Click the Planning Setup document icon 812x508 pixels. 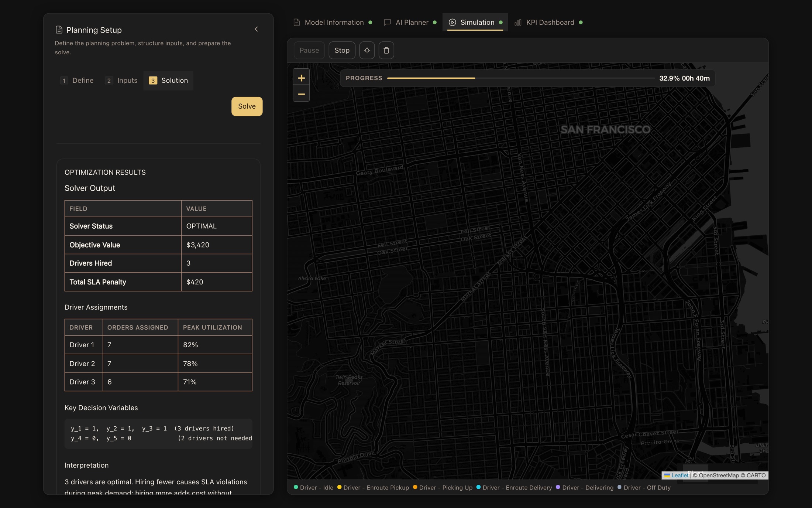[x=59, y=30]
